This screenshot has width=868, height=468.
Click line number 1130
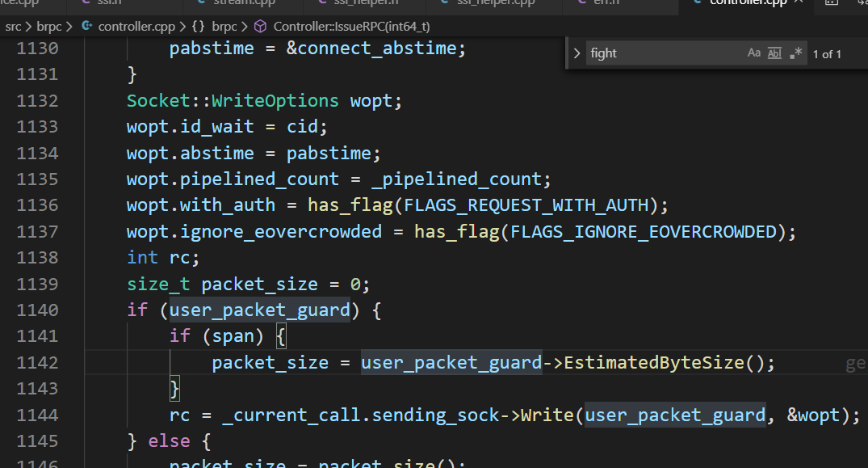tap(37, 48)
